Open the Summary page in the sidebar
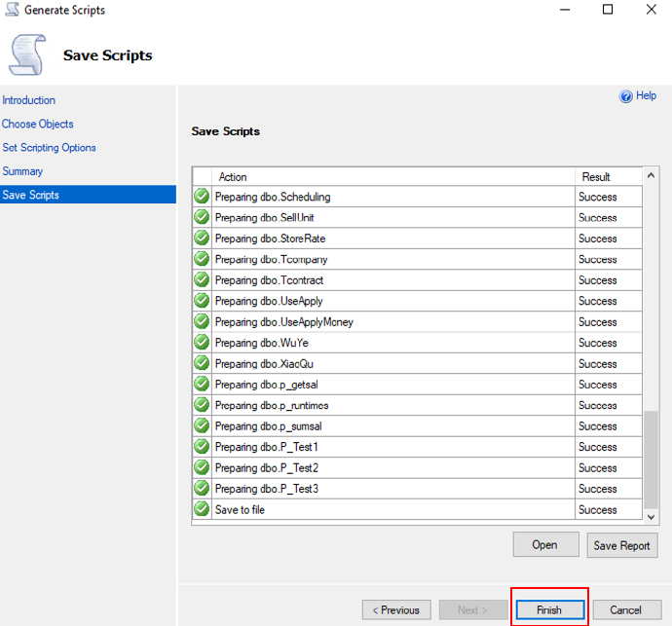The width and height of the screenshot is (672, 626). tap(22, 171)
